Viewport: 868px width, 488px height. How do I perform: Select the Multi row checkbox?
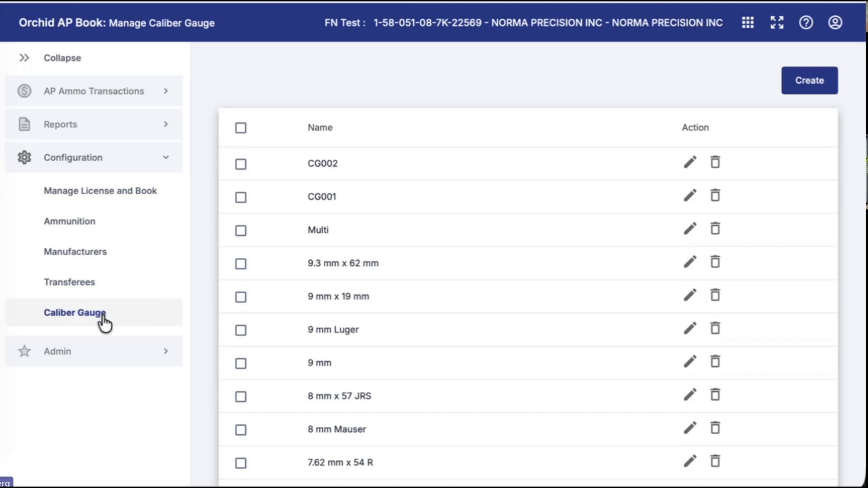point(241,231)
